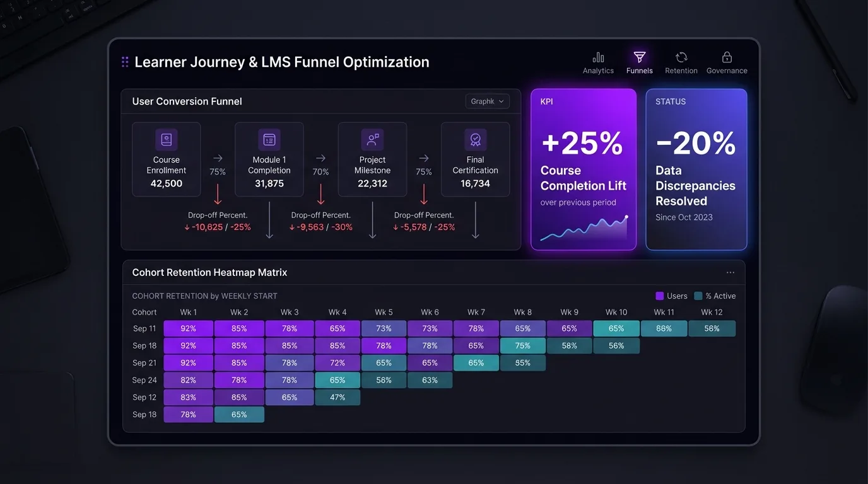Click the drop-off value -9,563 / -30%
Viewport: 868px width, 484px height.
[321, 227]
